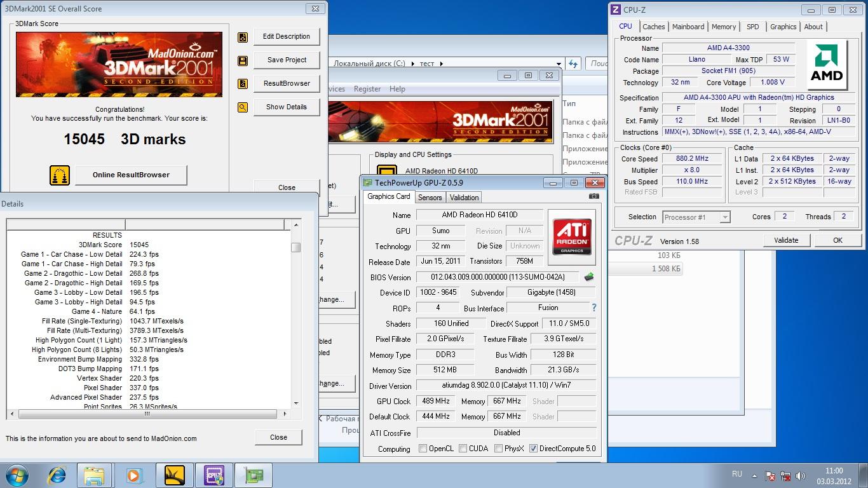The image size is (868, 488).
Task: Click the Show Details button
Action: [x=287, y=107]
